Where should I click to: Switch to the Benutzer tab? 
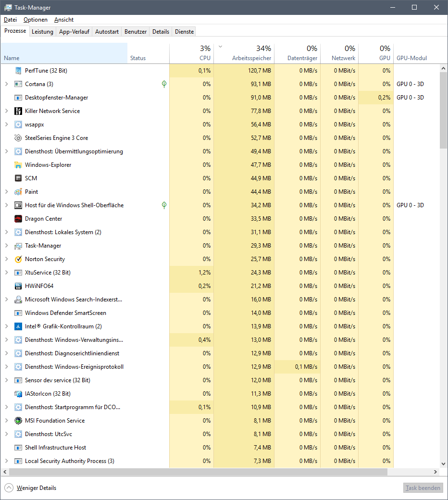tap(136, 32)
